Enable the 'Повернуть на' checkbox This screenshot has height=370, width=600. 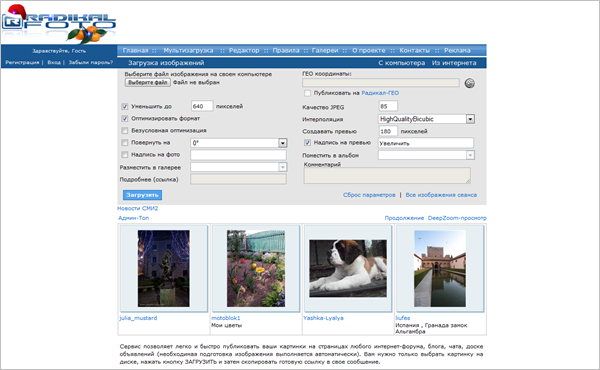tap(125, 143)
